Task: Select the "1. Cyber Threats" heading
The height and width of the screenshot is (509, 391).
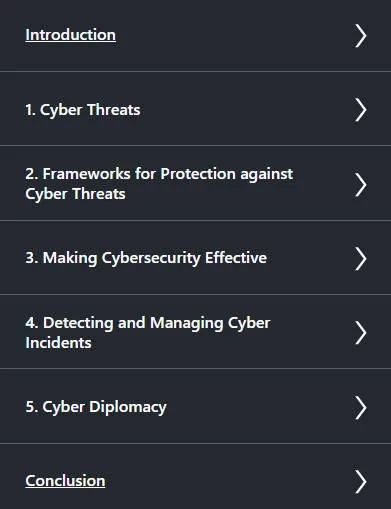Action: point(83,110)
